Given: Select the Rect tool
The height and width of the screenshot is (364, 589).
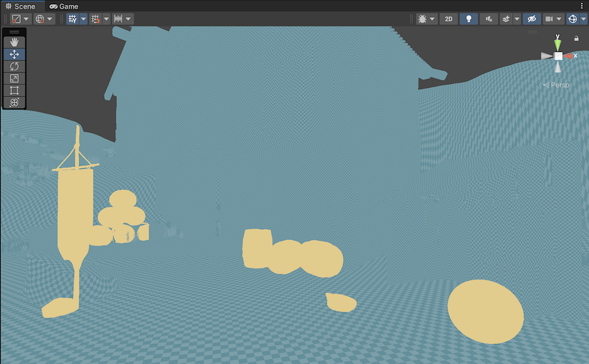Looking at the screenshot, I should click(x=15, y=90).
